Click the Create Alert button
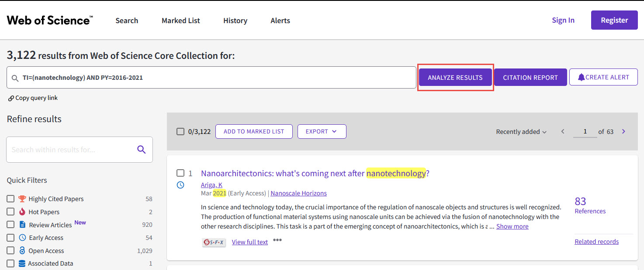644x270 pixels. click(603, 77)
